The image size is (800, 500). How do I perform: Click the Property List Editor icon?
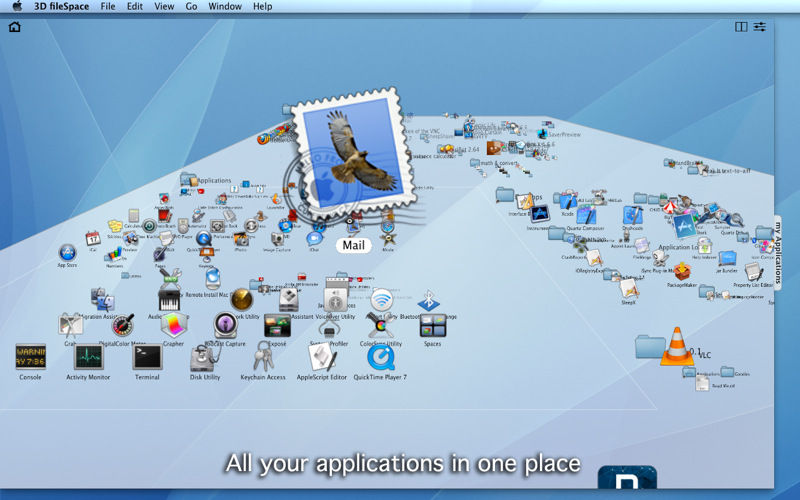click(x=753, y=272)
